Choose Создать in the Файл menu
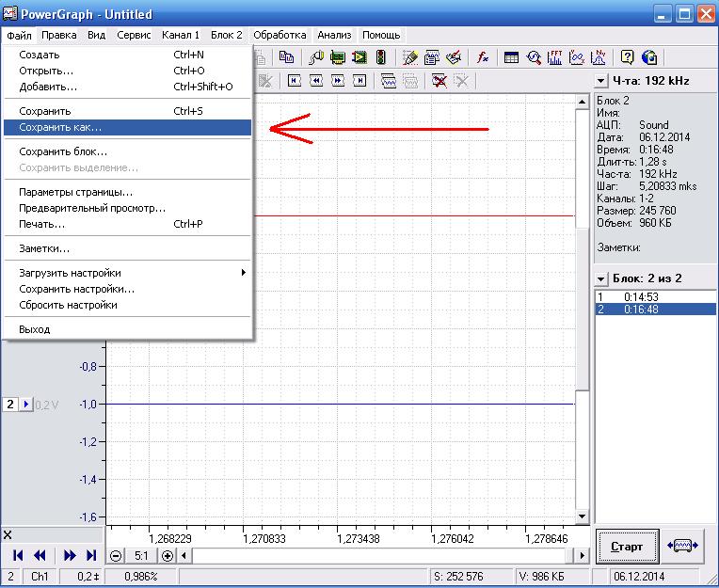Screen dimensions: 719x588 pos(127,55)
